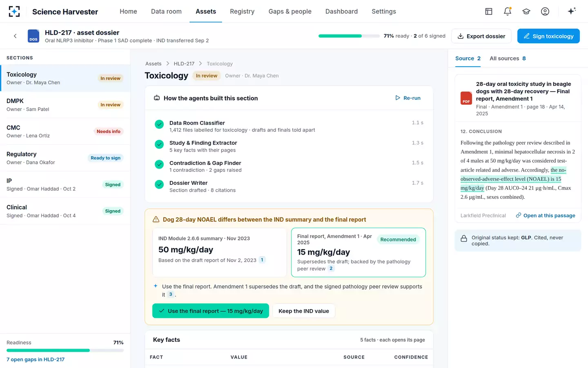588x368 pixels.
Task: Select the Source 2 tab
Action: [x=468, y=58]
